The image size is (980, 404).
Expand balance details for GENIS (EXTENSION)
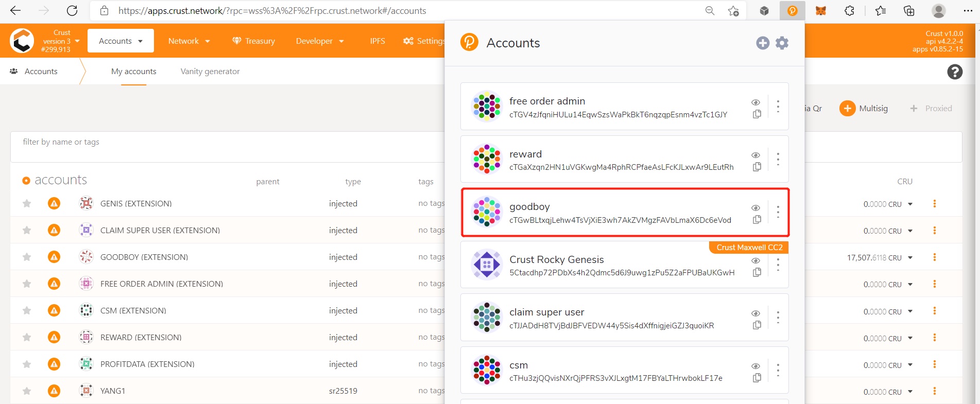click(910, 204)
